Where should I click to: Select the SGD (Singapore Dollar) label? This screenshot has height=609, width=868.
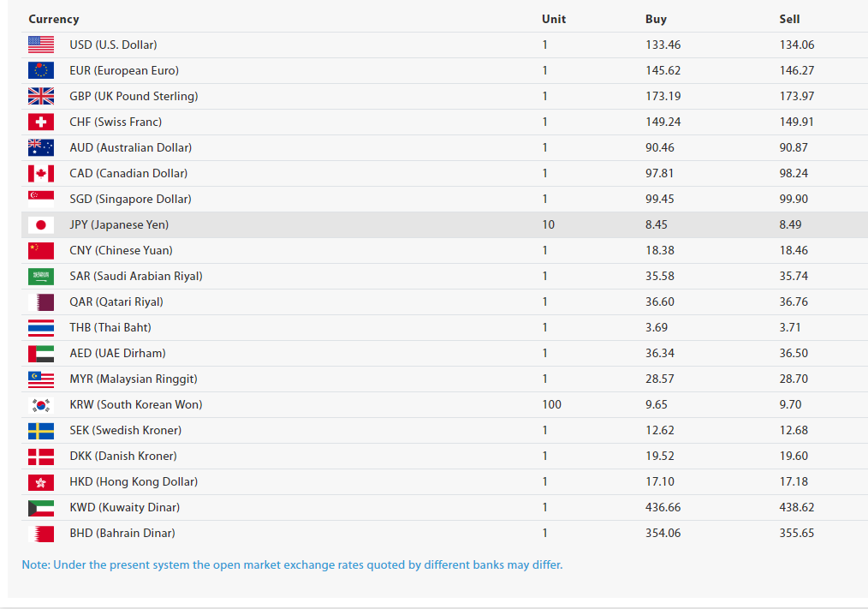pos(130,199)
